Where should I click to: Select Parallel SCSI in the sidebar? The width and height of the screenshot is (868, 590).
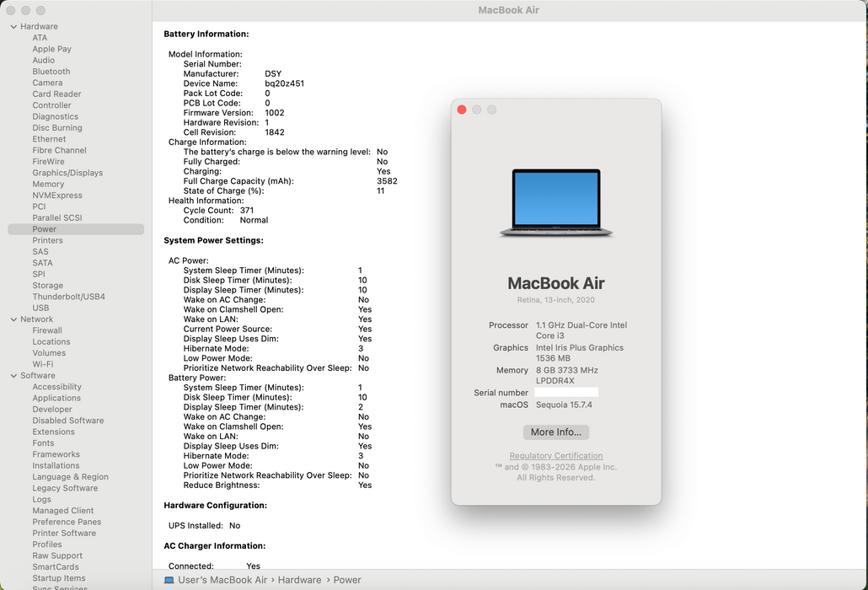pos(57,217)
